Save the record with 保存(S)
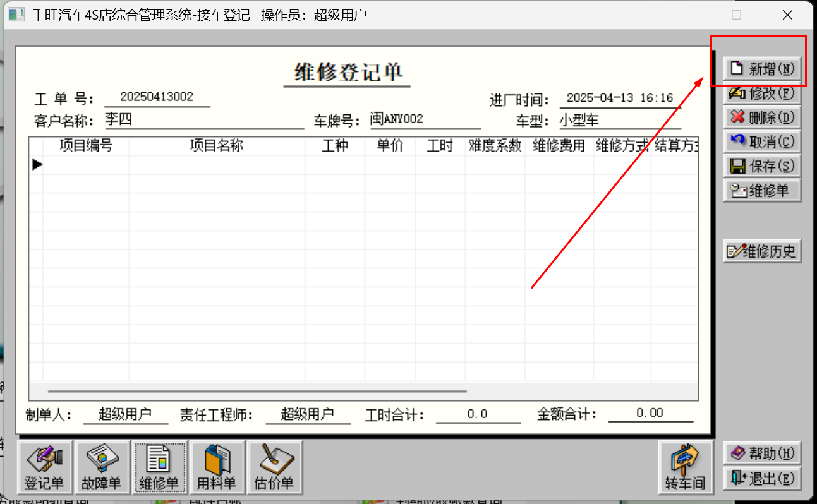 pos(762,166)
